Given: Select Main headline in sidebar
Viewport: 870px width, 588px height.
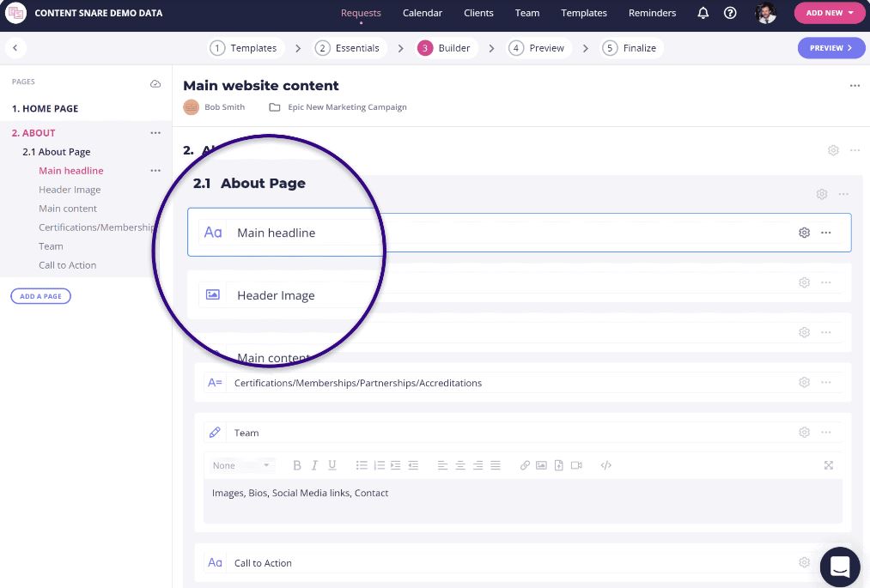Looking at the screenshot, I should pos(71,171).
